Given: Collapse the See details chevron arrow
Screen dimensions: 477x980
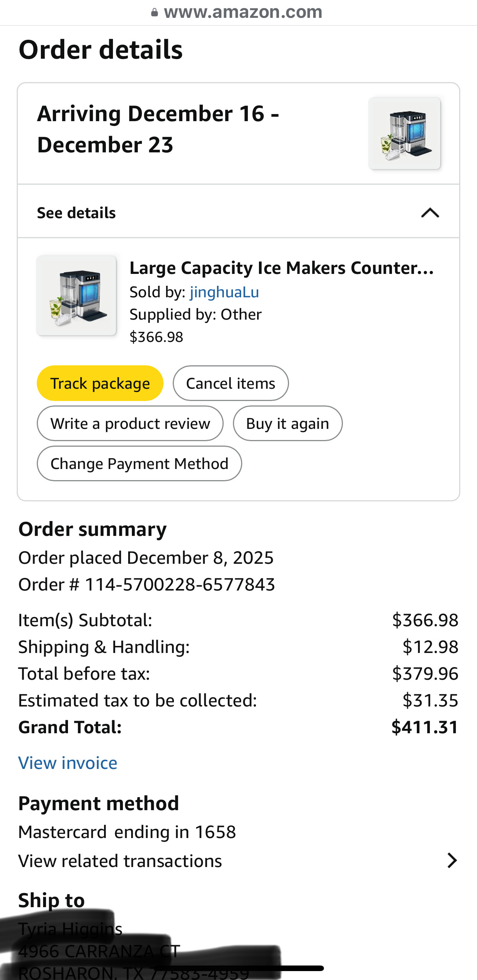Looking at the screenshot, I should [430, 213].
